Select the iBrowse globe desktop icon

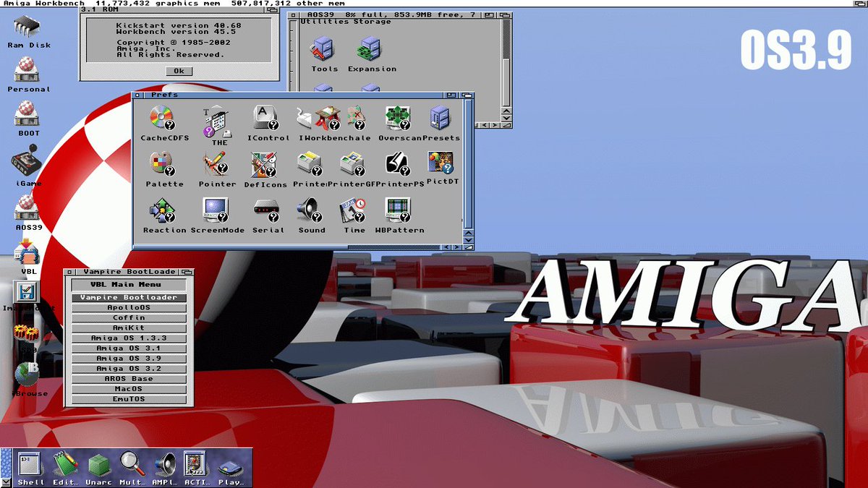pos(27,374)
